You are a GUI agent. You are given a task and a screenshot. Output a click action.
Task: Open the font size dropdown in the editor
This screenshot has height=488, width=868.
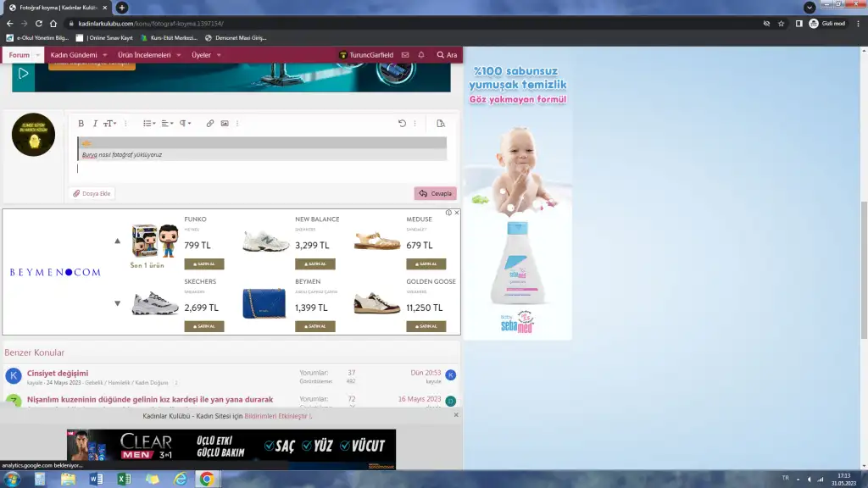109,124
